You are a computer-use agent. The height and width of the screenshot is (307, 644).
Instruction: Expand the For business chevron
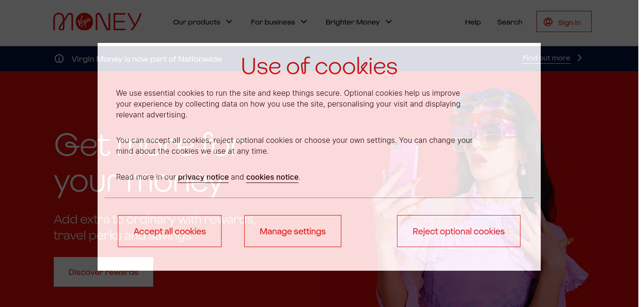click(x=304, y=22)
